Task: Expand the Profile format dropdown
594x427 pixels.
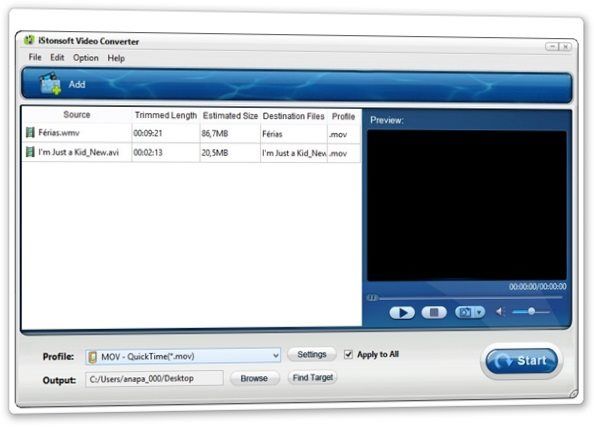Action: [x=276, y=356]
